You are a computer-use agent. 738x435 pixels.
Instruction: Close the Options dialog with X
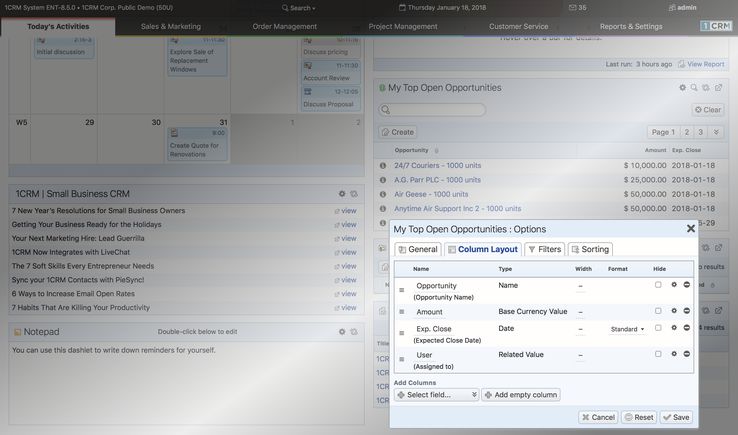click(x=690, y=229)
